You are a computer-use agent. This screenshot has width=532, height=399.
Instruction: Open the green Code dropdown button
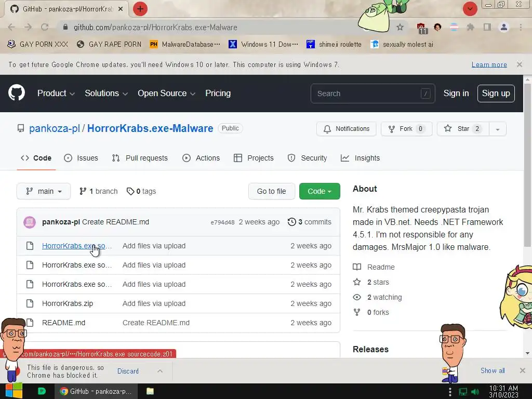tap(320, 191)
